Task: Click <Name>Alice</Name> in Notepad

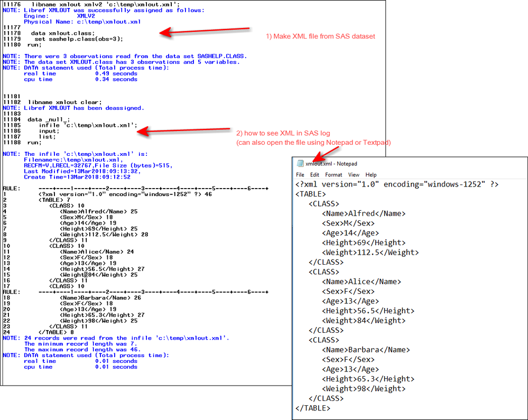Action: point(362,282)
